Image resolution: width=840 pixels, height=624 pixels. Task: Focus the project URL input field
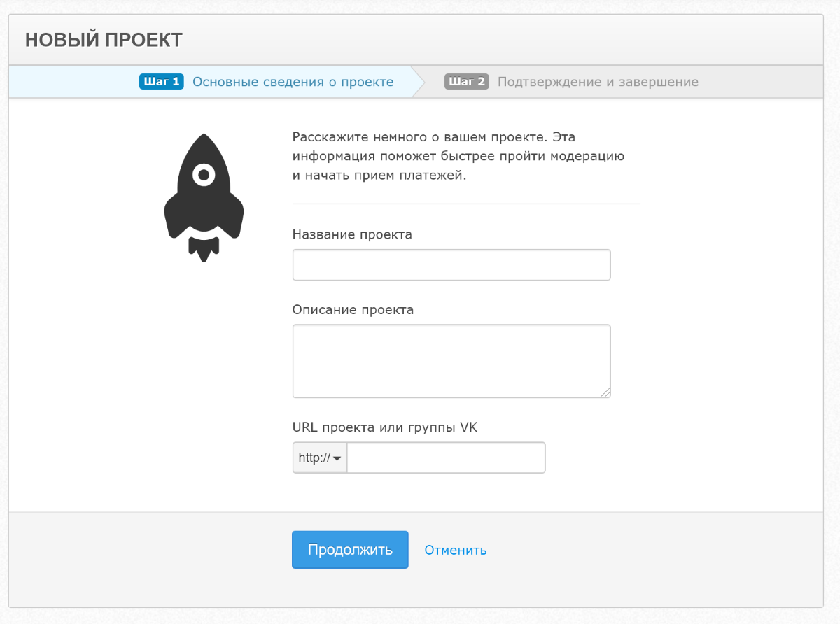click(x=446, y=458)
